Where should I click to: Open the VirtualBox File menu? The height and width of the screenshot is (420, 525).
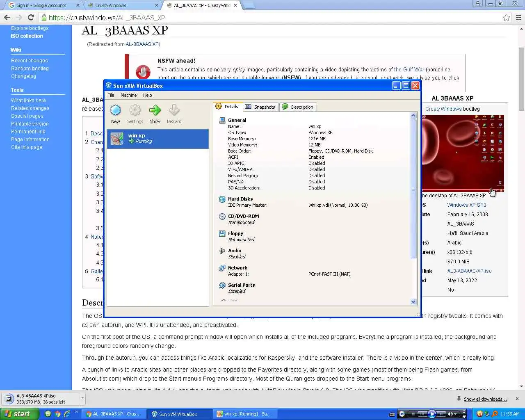111,95
